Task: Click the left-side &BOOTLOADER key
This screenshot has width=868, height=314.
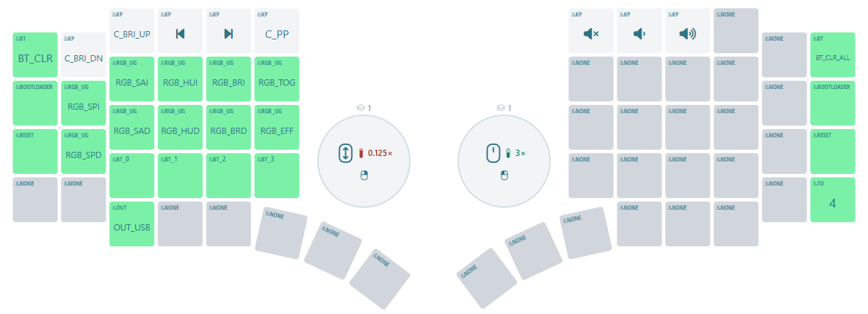Action: [x=35, y=103]
